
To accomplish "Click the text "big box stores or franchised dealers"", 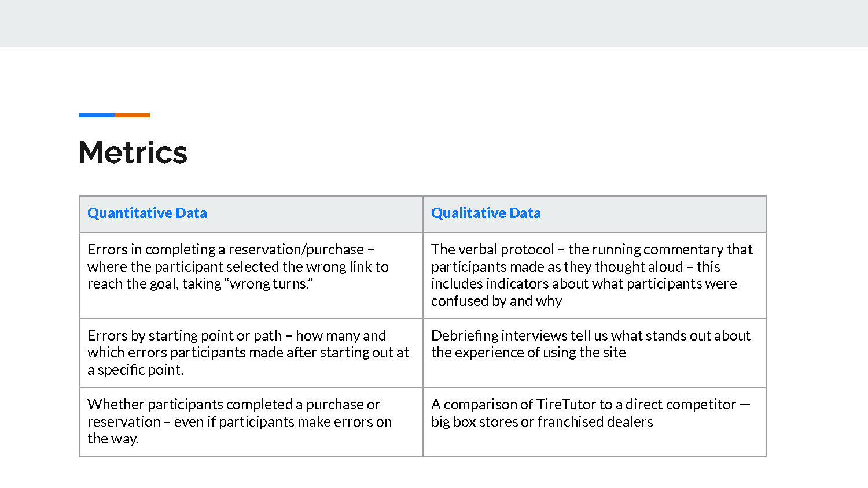I will pyautogui.click(x=542, y=422).
